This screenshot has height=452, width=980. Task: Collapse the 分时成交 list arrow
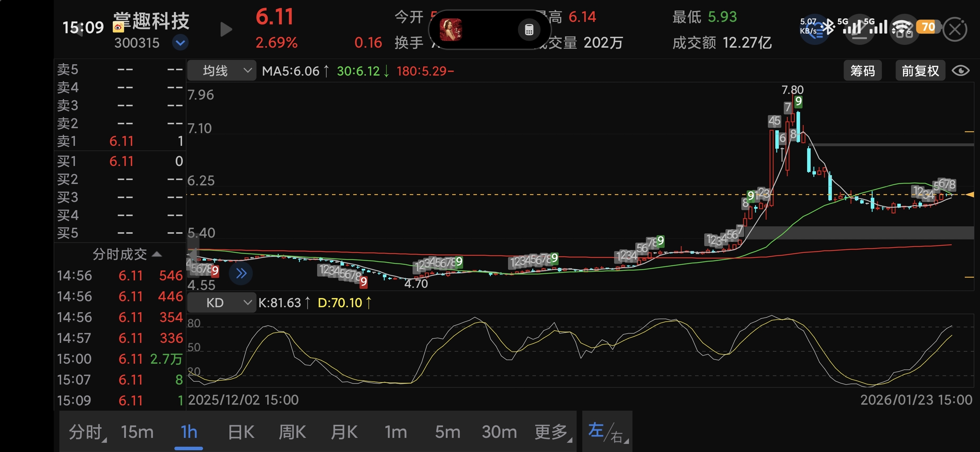157,254
